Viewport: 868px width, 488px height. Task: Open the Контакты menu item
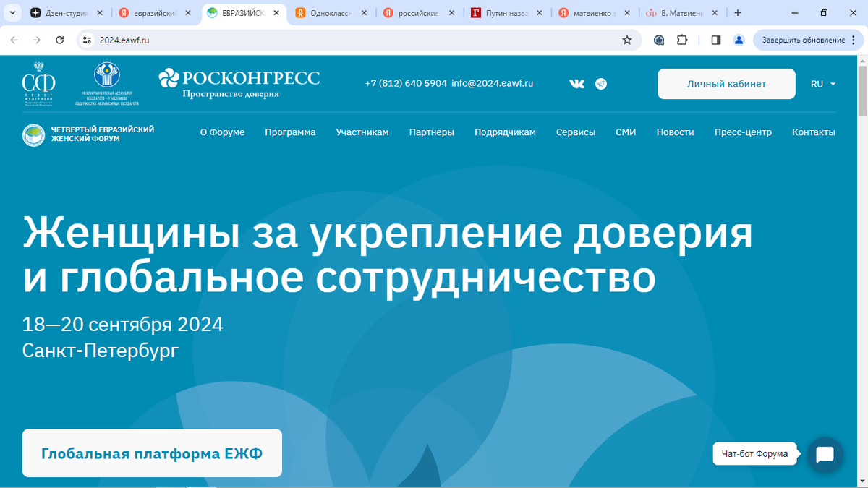click(814, 132)
